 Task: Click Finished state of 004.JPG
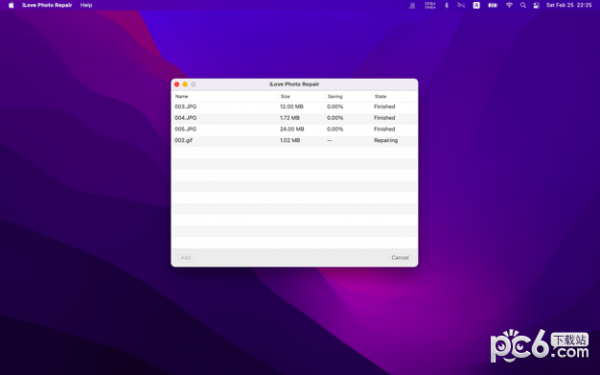coord(384,118)
